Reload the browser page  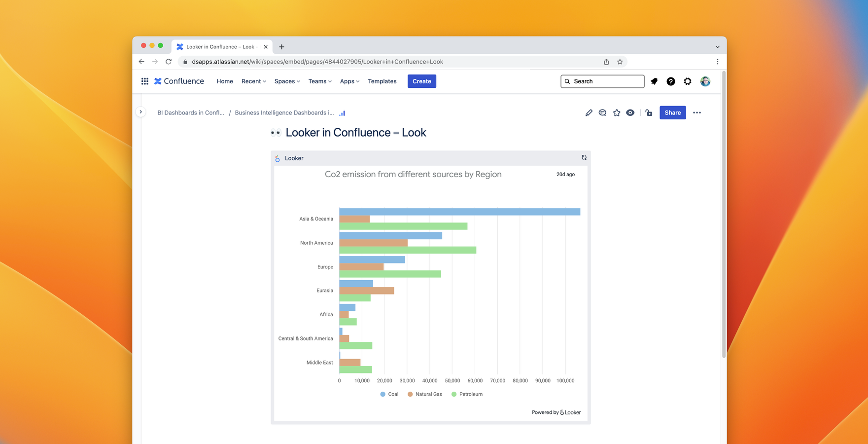point(169,62)
